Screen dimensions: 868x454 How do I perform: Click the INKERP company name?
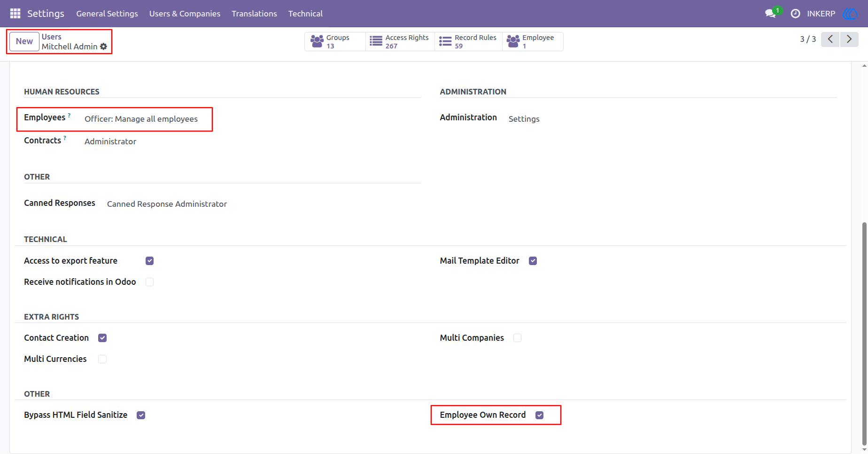(x=821, y=14)
